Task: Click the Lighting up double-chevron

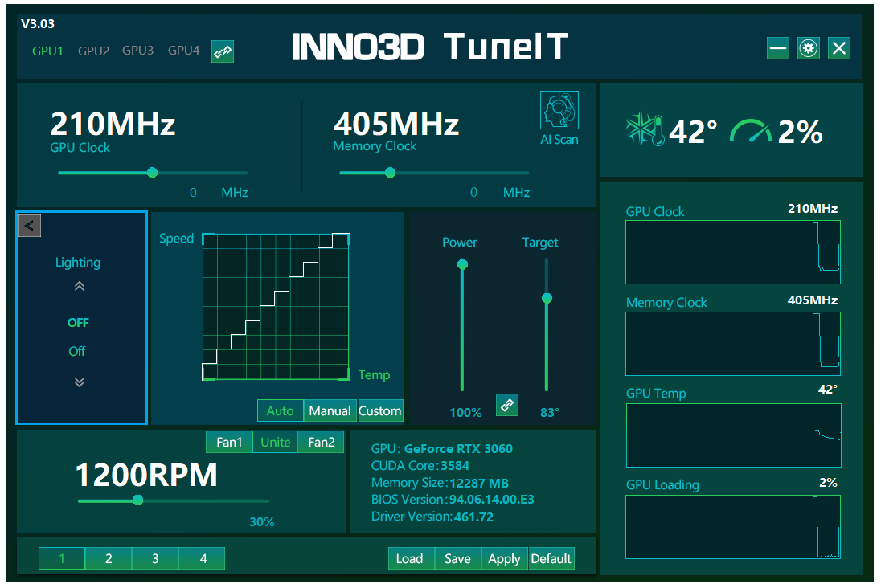Action: [x=80, y=287]
